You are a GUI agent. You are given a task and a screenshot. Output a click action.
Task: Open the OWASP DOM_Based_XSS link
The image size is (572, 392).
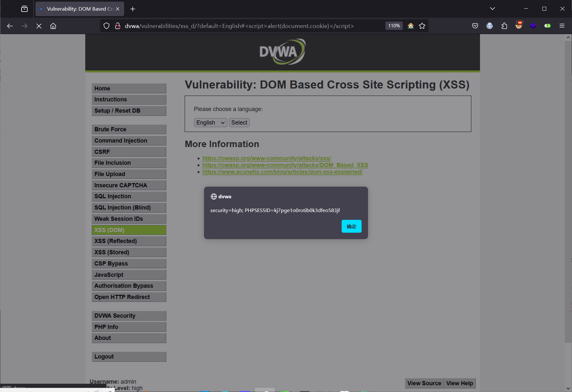point(285,165)
